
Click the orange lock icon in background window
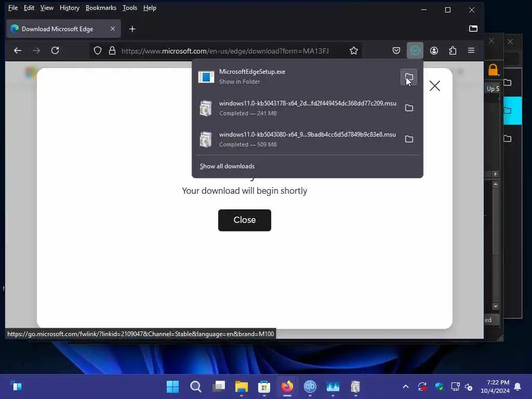pyautogui.click(x=493, y=70)
